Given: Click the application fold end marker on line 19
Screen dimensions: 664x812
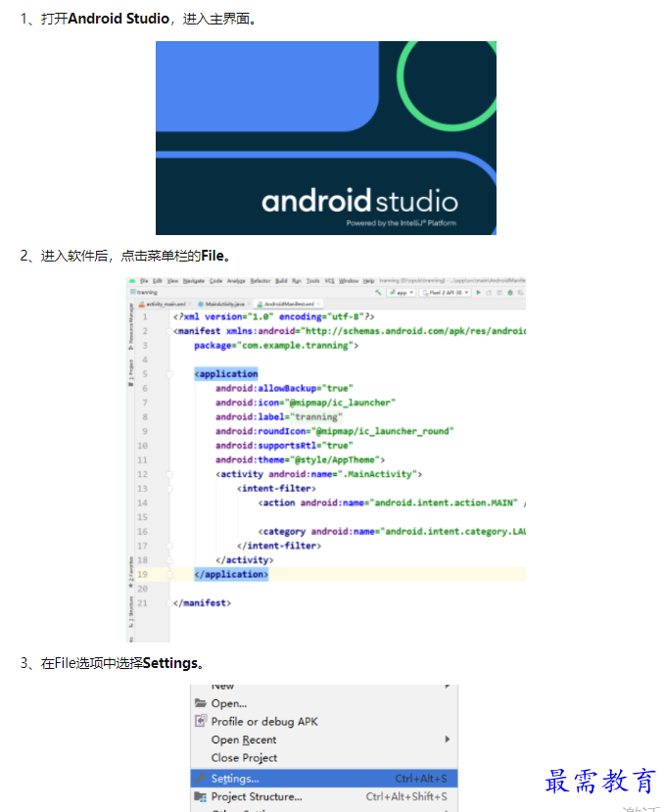Looking at the screenshot, I should 169,575.
